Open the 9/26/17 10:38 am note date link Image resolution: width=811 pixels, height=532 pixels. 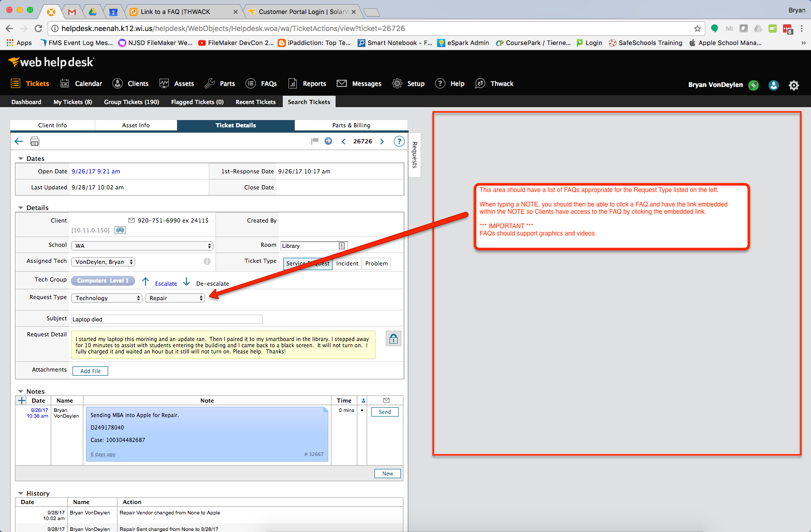(38, 413)
